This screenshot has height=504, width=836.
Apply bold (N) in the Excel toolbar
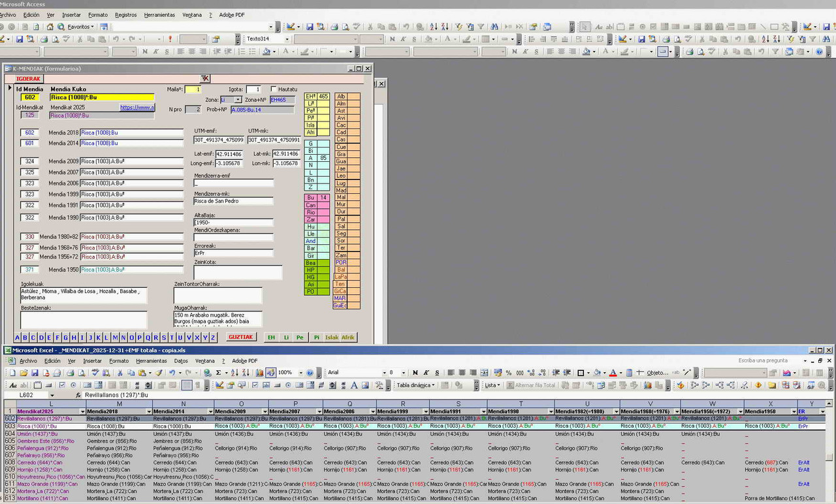click(x=415, y=373)
